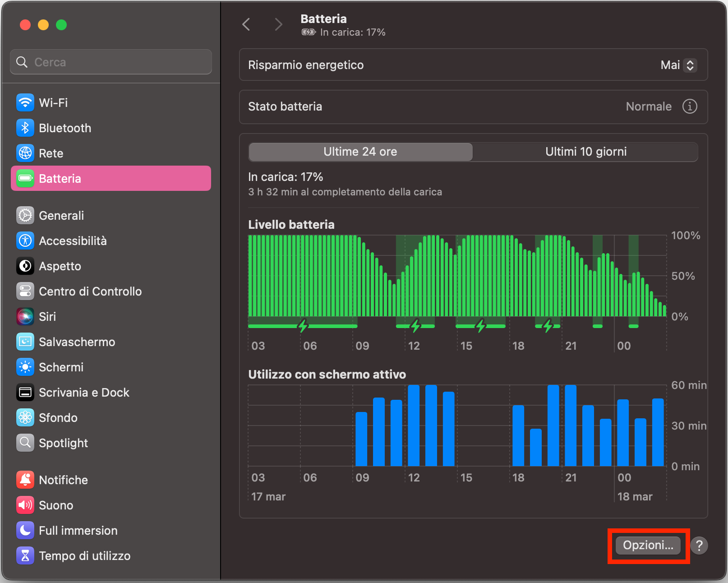728x583 pixels.
Task: Switch to Ultimi 10 giorni view
Action: click(x=585, y=152)
